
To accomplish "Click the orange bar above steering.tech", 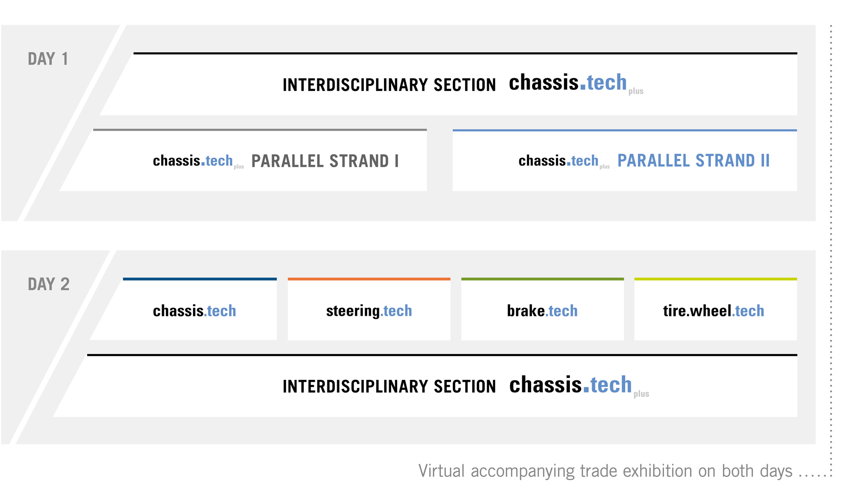I will coord(369,279).
